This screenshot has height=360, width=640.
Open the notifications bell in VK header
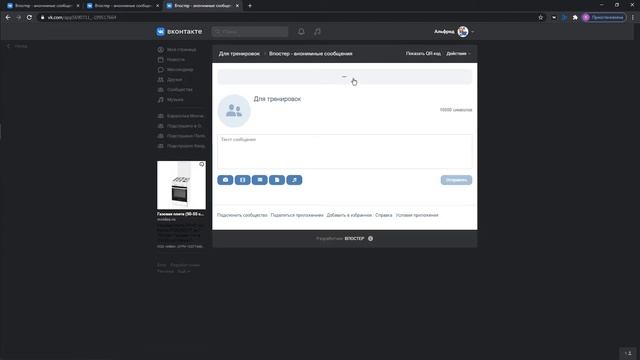301,31
